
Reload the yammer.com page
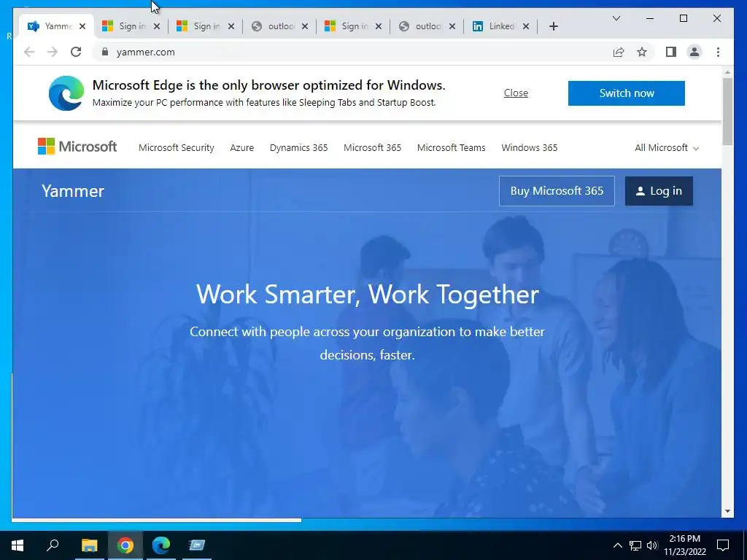76,52
